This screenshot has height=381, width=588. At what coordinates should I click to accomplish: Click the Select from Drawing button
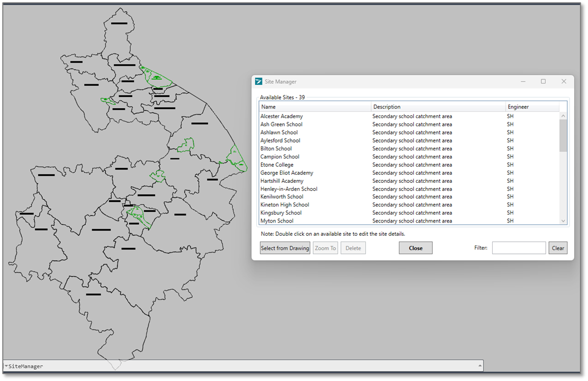285,248
